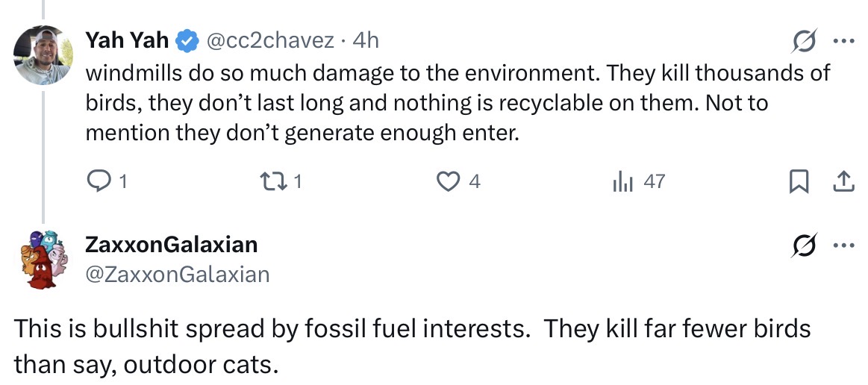View analytics showing 47 views
Image resolution: width=868 pixels, height=385 pixels.
(x=622, y=181)
